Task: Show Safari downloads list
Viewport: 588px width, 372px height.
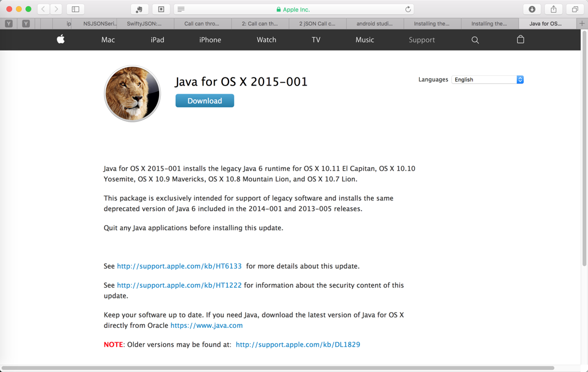Action: 532,9
